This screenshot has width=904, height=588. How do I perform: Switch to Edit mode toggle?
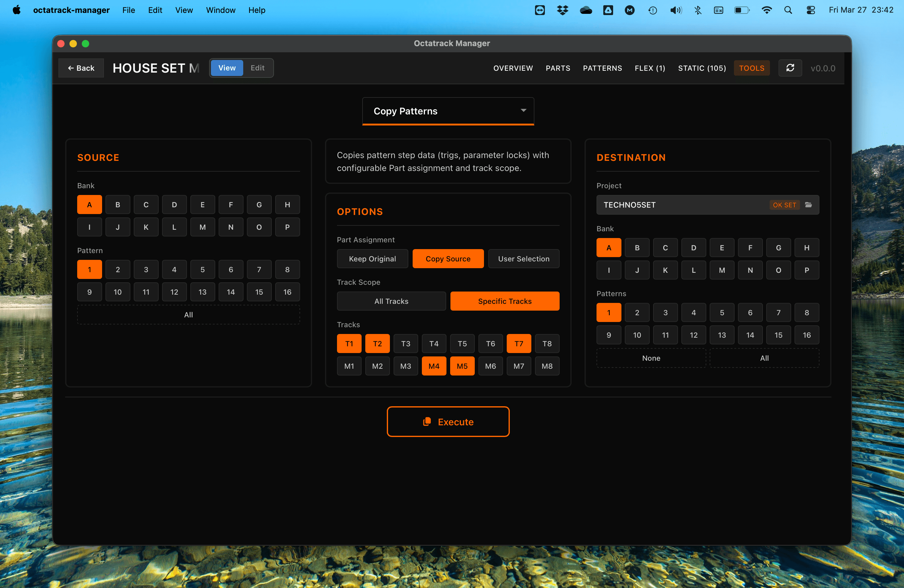(257, 68)
